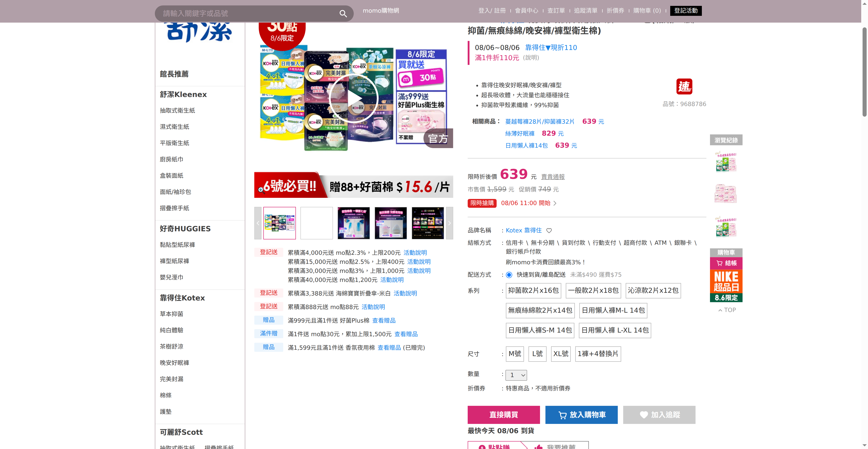
Task: Click 活動說明 for 海綿寶寶折疊傘-米白
Action: click(405, 294)
